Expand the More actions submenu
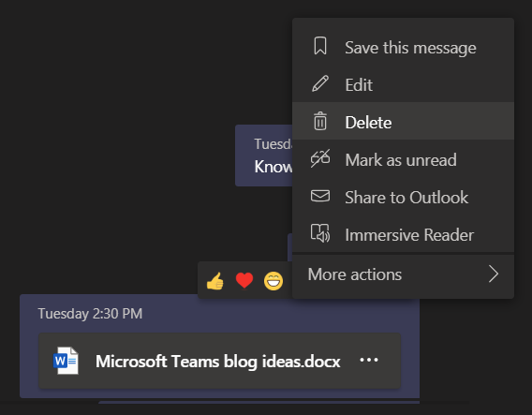The image size is (532, 415). (x=403, y=274)
